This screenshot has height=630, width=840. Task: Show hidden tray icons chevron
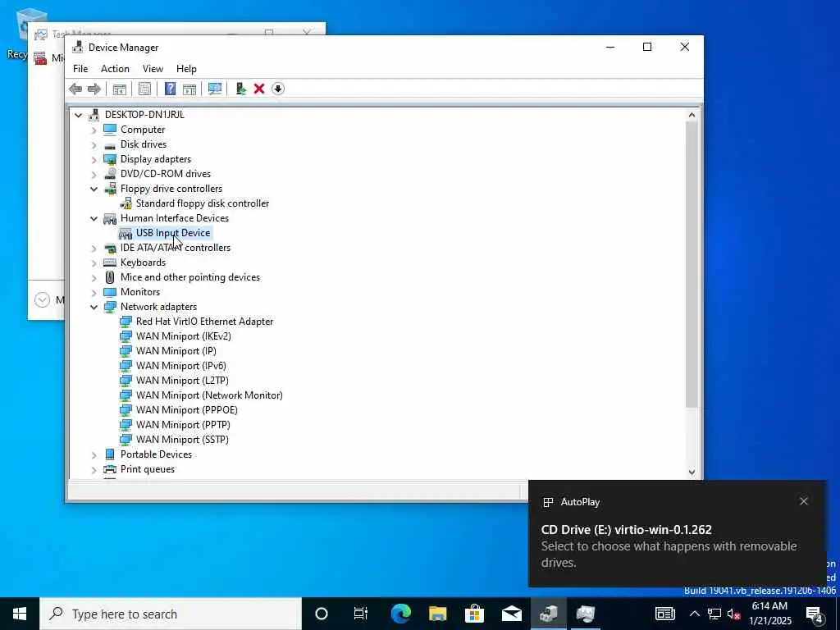click(694, 614)
